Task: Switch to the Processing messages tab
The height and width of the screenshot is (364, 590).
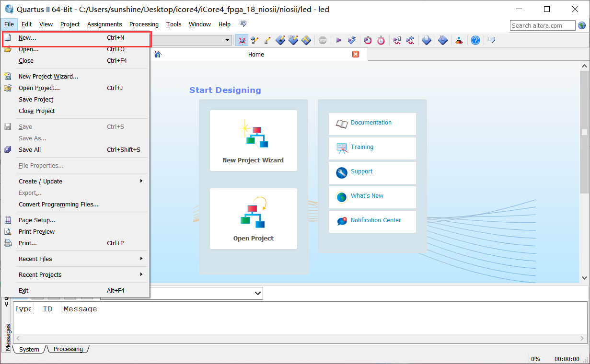Action: tap(68, 349)
